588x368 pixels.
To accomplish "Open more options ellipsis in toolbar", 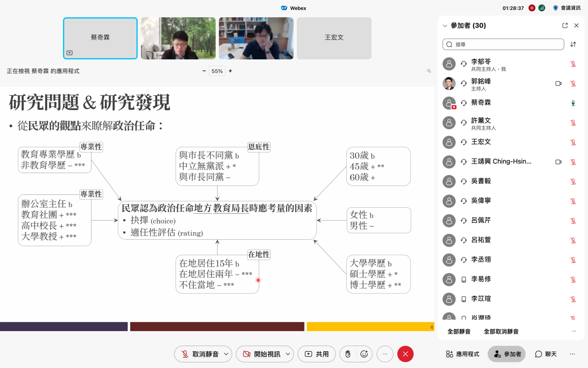I will tap(385, 354).
